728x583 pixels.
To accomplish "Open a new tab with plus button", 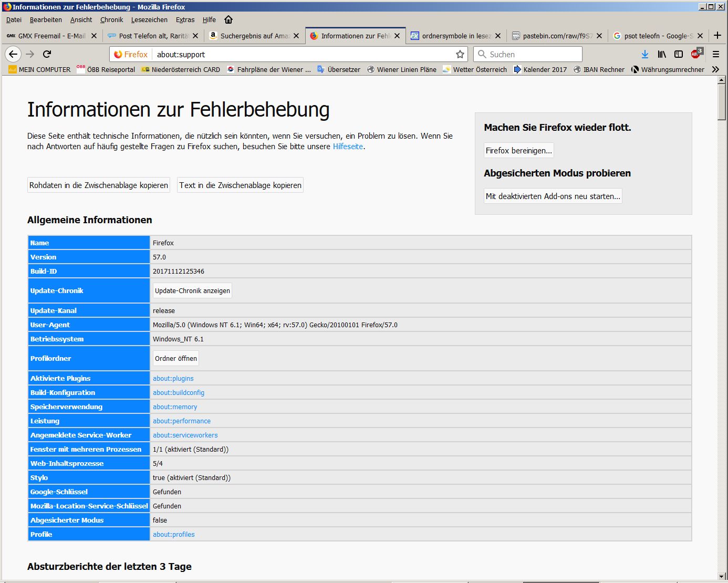I will click(717, 35).
